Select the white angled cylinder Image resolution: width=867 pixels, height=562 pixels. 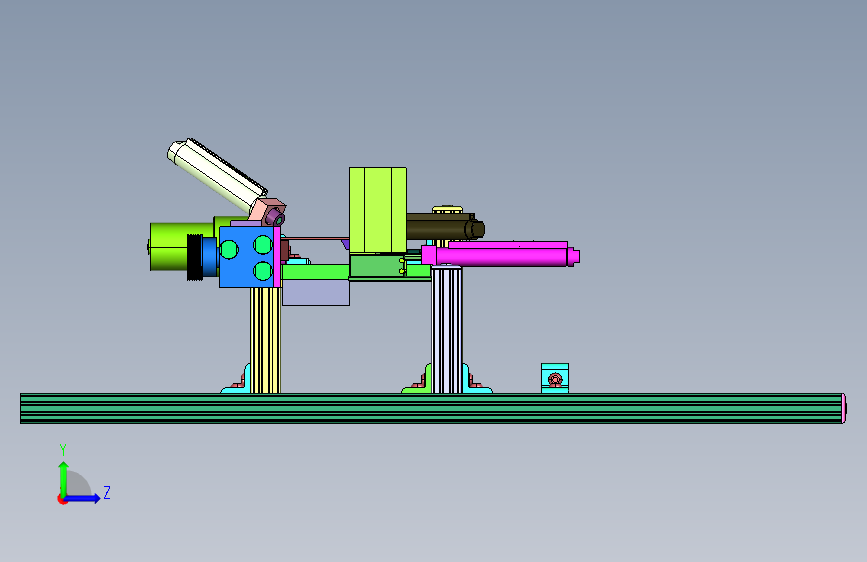pyautogui.click(x=217, y=174)
